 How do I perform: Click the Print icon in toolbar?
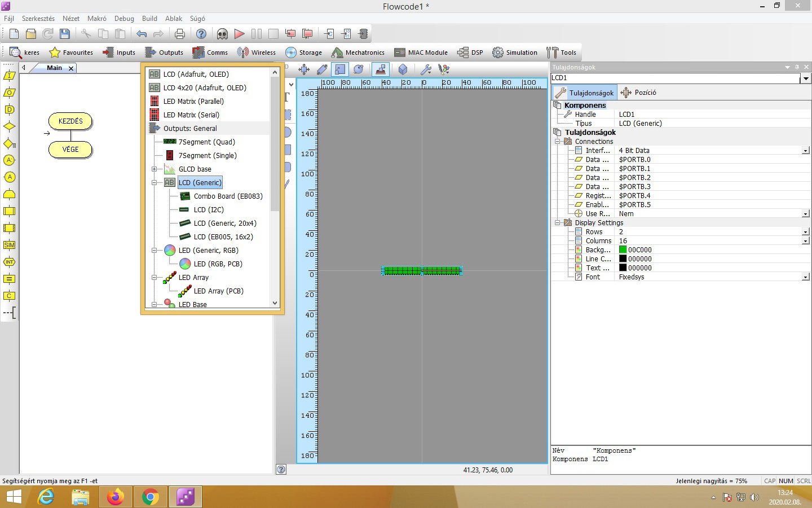pos(179,34)
